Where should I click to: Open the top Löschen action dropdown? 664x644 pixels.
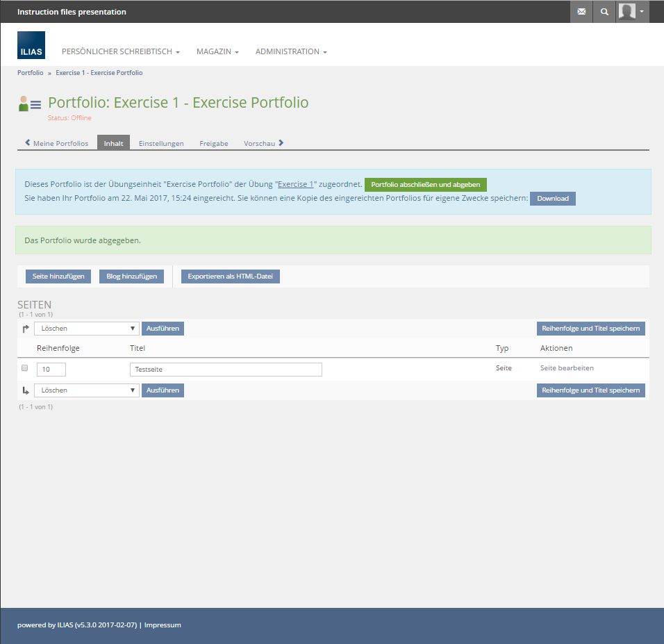[x=87, y=329]
